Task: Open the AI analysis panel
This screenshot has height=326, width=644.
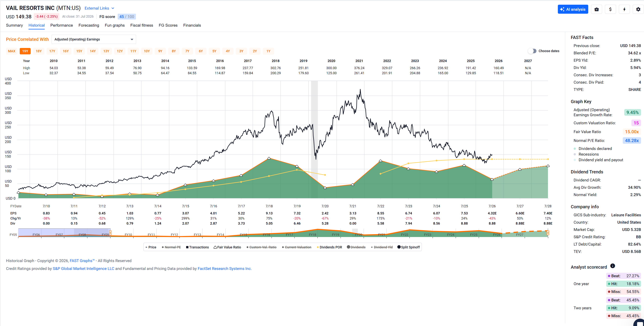Action: pos(573,9)
